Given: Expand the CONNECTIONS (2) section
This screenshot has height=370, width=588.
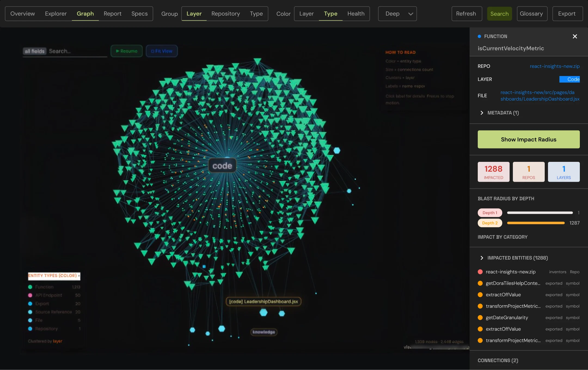Looking at the screenshot, I should click(498, 360).
